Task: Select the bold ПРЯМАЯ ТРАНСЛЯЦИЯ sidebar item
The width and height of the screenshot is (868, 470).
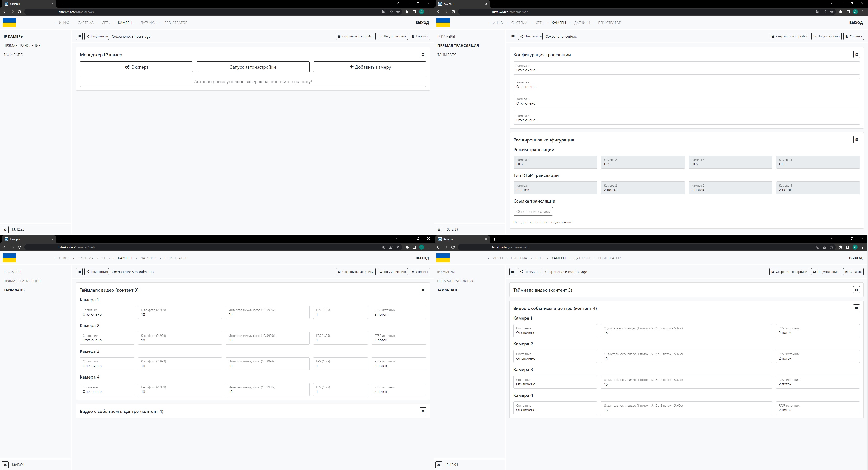Action: [457, 45]
